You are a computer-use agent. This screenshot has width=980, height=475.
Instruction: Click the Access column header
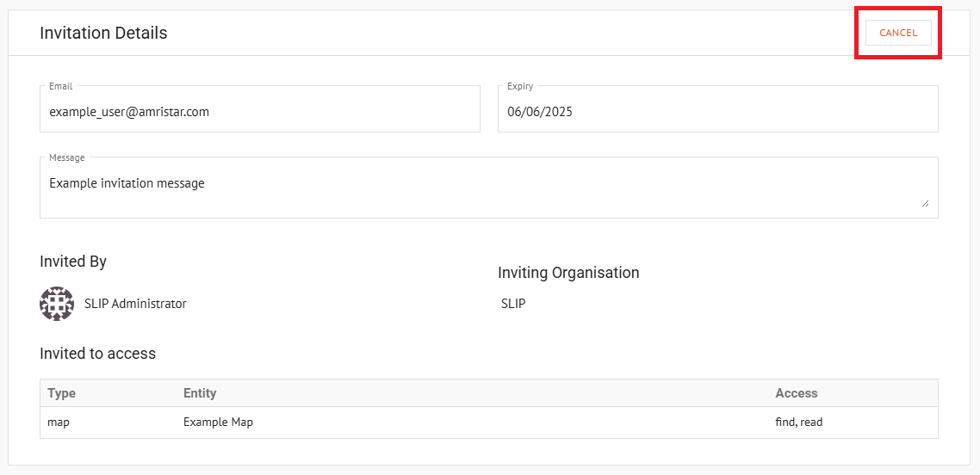click(x=797, y=393)
